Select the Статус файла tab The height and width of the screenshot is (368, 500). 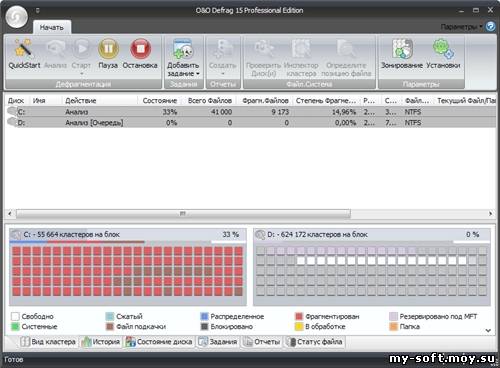314,342
